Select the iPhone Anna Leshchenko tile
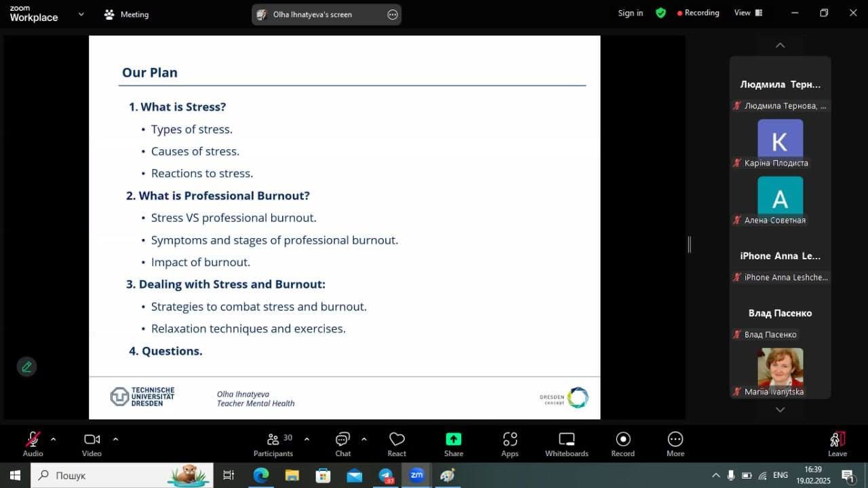Screen dimensions: 868x488 [x=780, y=257]
